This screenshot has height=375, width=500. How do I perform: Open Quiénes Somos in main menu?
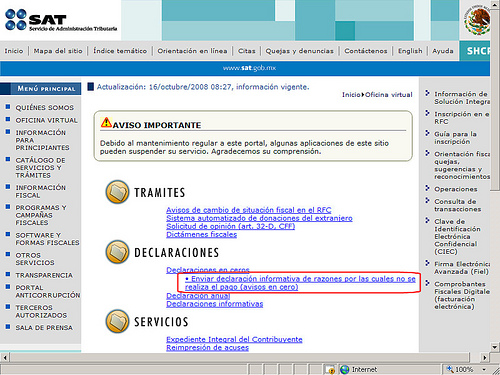point(45,108)
